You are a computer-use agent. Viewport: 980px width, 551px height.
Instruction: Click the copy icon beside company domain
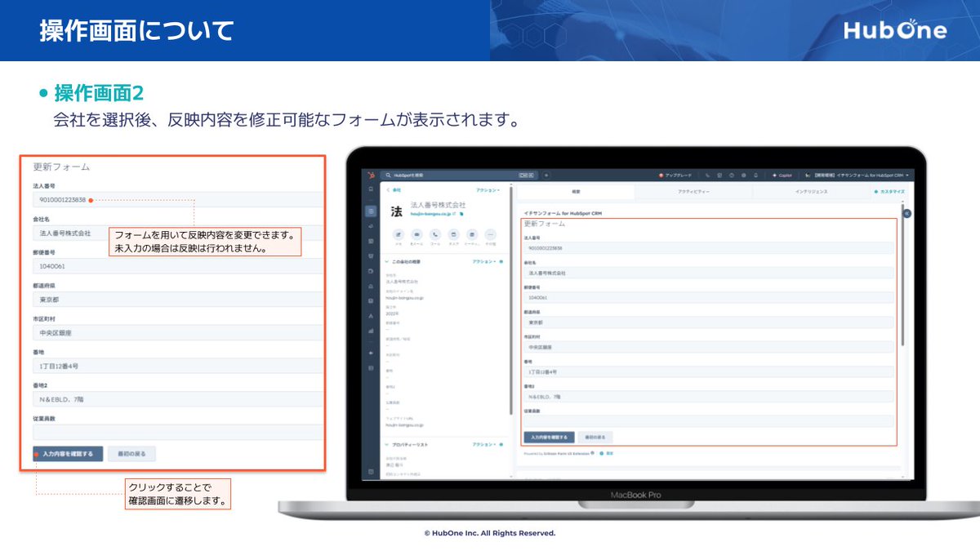coord(461,214)
